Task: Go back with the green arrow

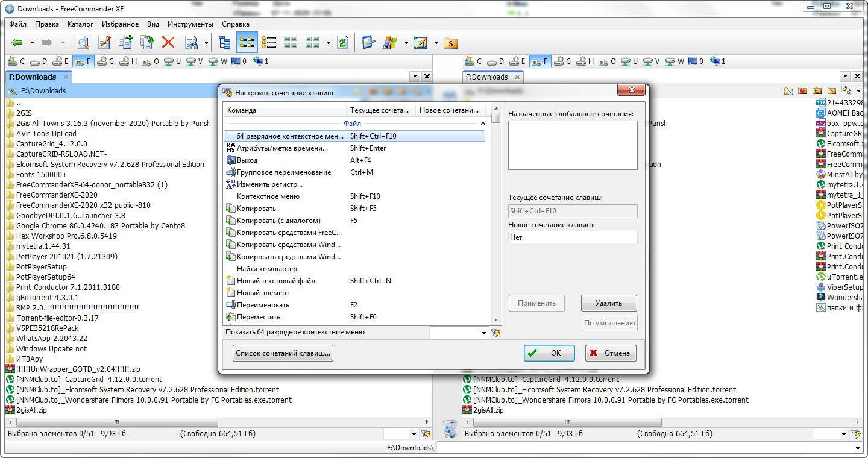Action: [x=17, y=43]
